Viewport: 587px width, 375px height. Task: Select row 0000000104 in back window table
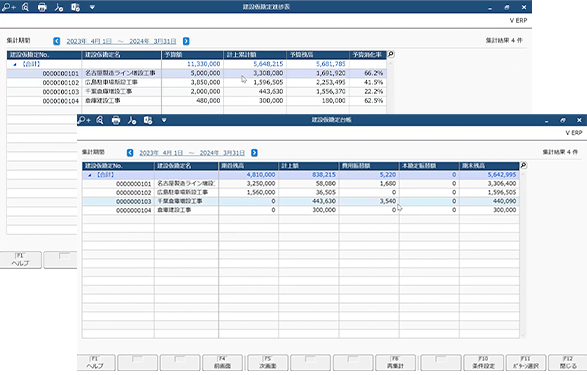(x=197, y=101)
